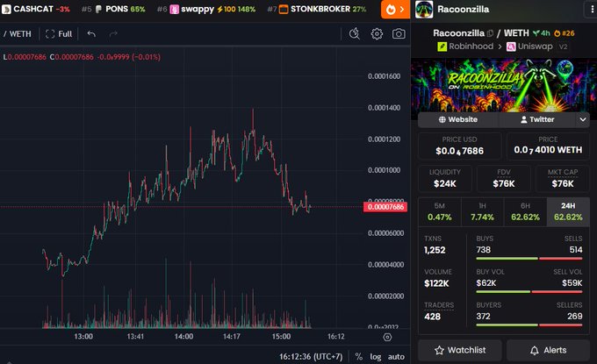Add token to Watchlist
Viewport: 597px width, 364px height.
coord(460,350)
